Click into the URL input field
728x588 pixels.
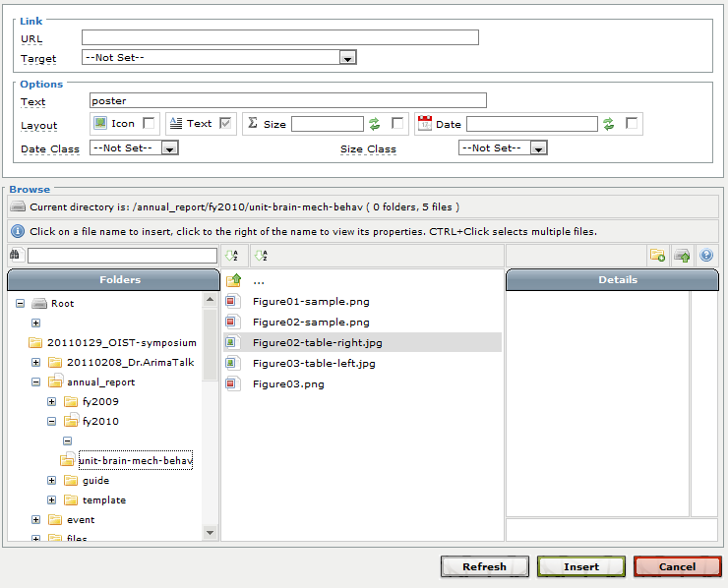279,38
